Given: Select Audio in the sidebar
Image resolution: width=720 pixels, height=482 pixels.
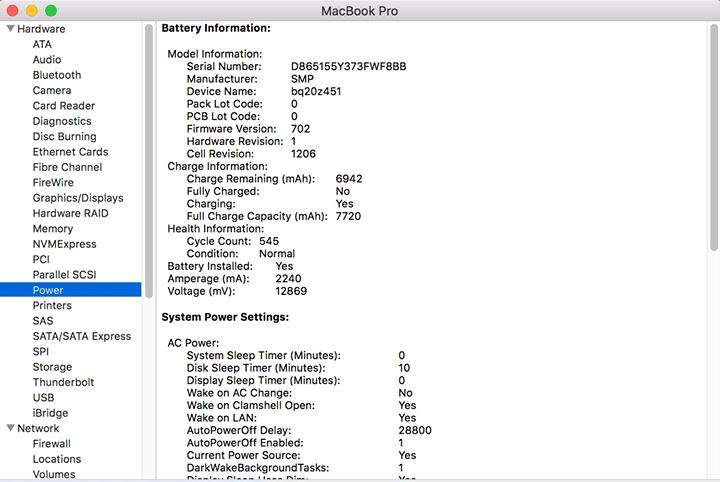Looking at the screenshot, I should pos(47,59).
